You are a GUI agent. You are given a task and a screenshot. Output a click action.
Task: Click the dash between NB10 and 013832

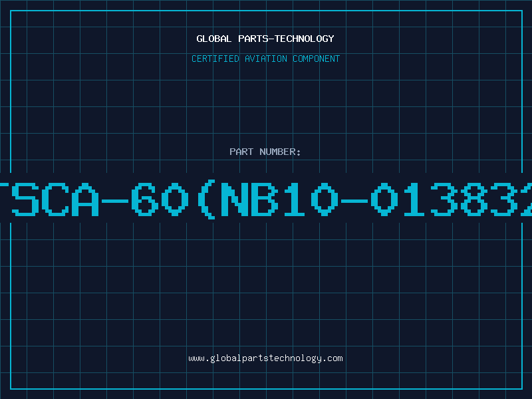click(354, 201)
